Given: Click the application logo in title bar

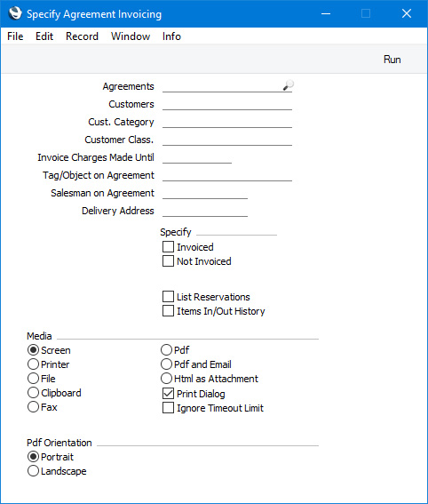Looking at the screenshot, I should [x=15, y=13].
